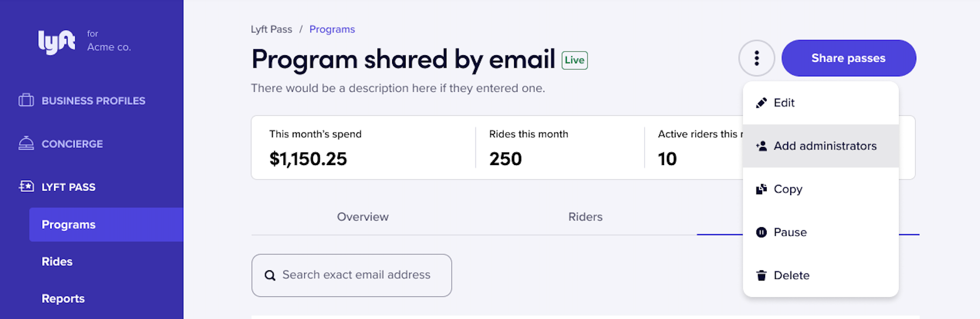This screenshot has width=980, height=319.
Task: Click the pause circle icon in the menu
Action: (761, 232)
